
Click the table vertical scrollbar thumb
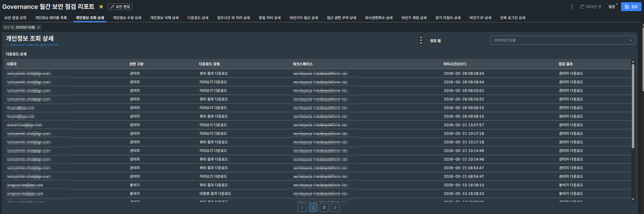(x=633, y=106)
